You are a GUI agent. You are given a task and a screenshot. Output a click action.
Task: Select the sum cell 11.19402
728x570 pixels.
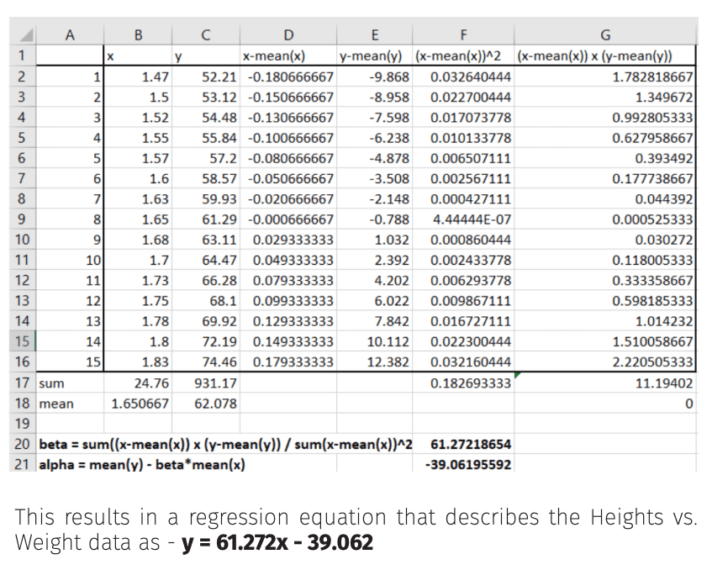click(605, 383)
